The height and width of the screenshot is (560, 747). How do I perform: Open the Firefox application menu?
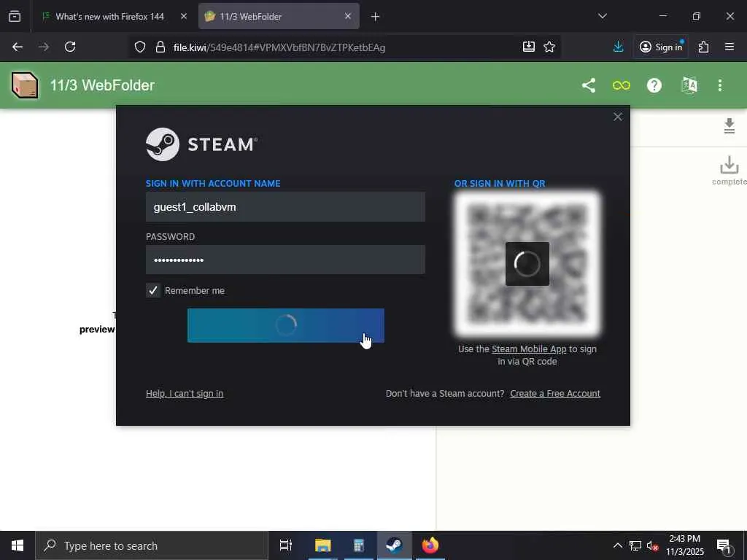729,47
